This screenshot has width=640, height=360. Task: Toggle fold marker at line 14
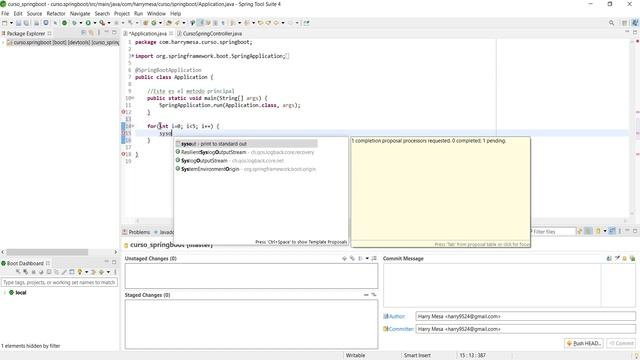pyautogui.click(x=133, y=126)
